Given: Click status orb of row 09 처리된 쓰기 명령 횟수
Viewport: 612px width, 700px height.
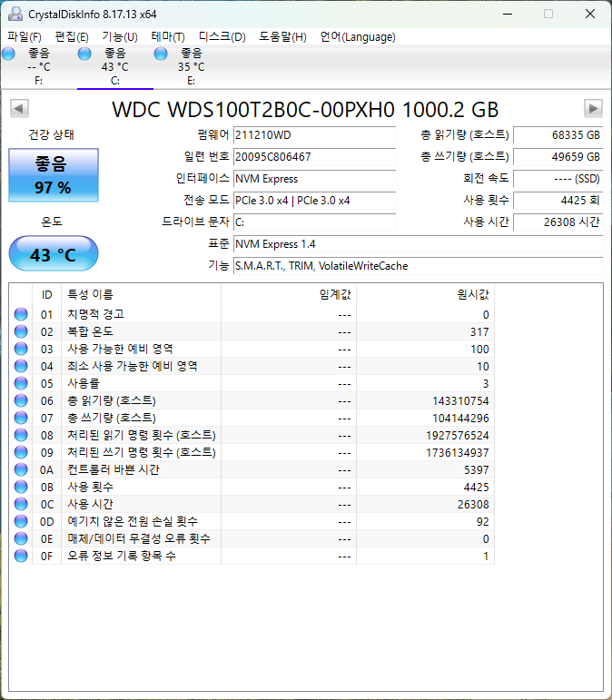Looking at the screenshot, I should pos(21,452).
